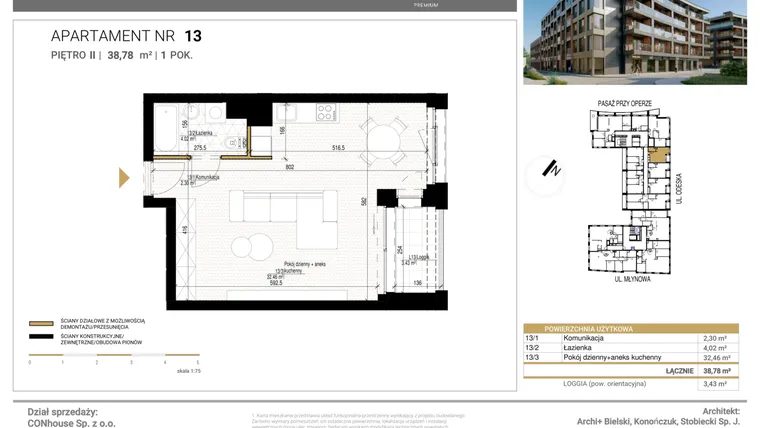
Task: Click 'PASAŻ PRZY OPERZE' label on site plan
Action: click(625, 103)
